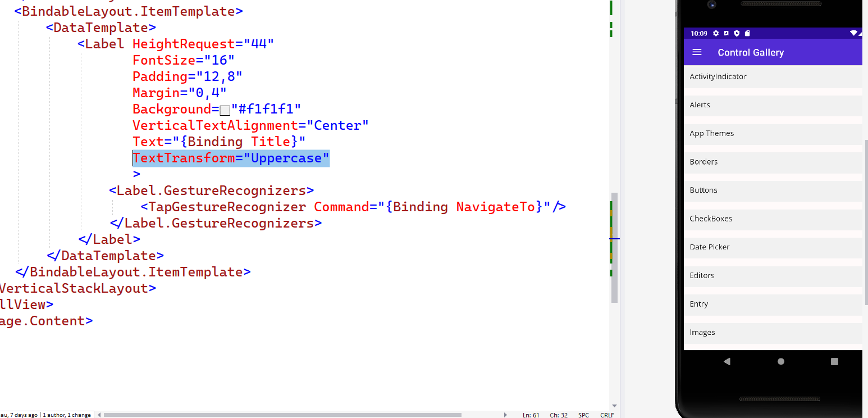The image size is (868, 418).
Task: Tap the Android Back navigation triangle
Action: pos(727,362)
